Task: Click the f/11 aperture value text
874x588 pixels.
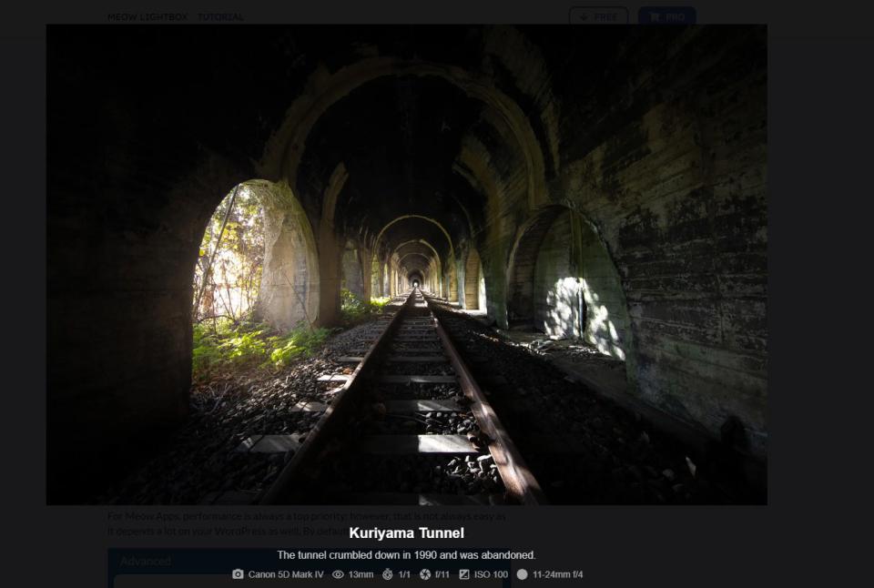Action: [x=442, y=574]
